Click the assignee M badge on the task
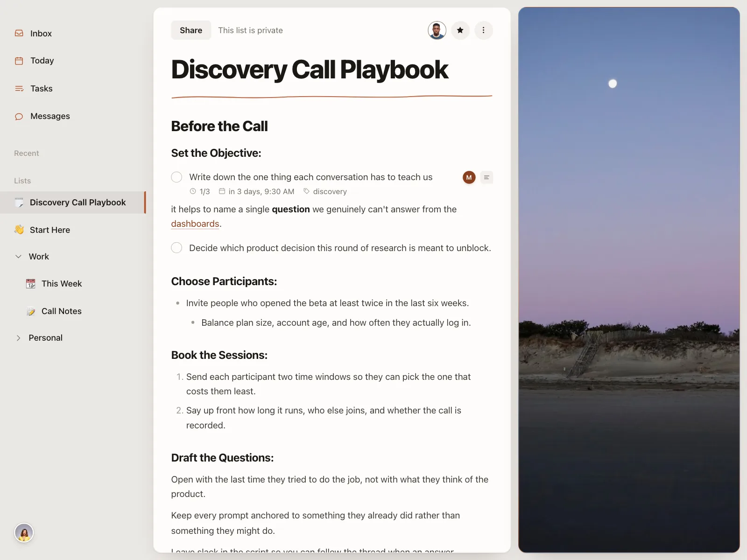 pyautogui.click(x=469, y=177)
